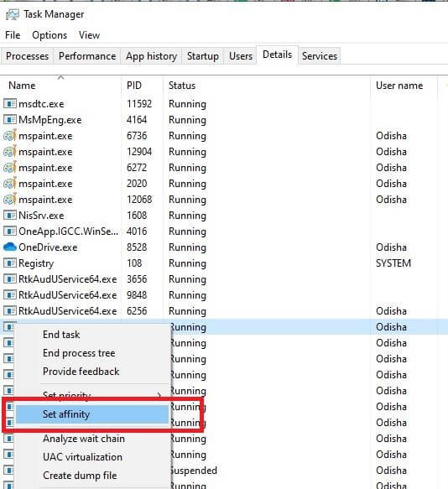Sort by the PID column header
448x489 pixels.
pyautogui.click(x=134, y=86)
